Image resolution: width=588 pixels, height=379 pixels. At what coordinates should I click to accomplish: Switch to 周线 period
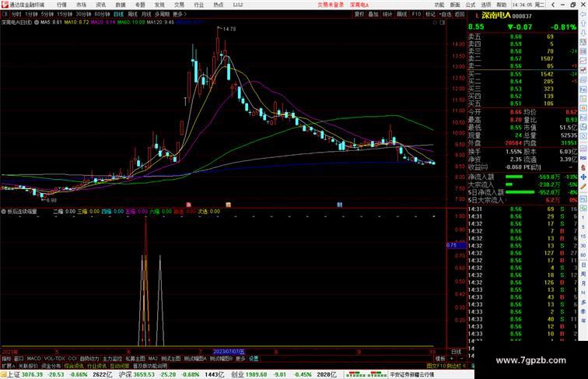pyautogui.click(x=132, y=14)
